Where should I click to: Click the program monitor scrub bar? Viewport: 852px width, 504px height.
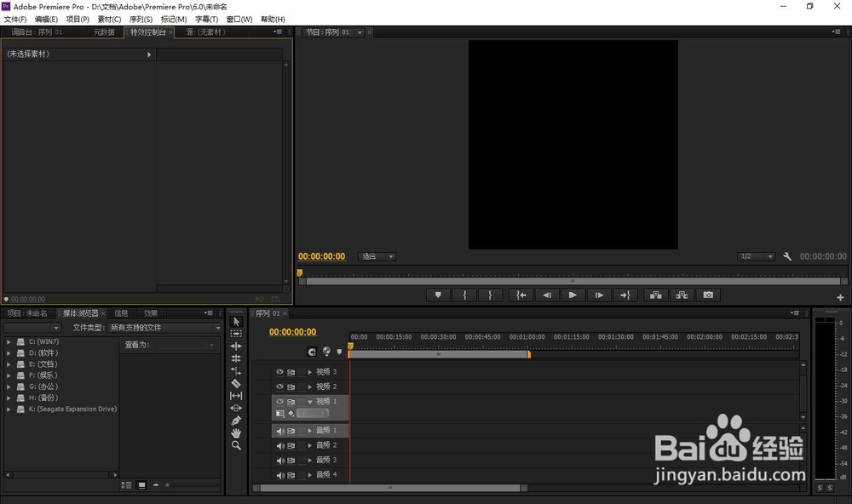pyautogui.click(x=573, y=281)
